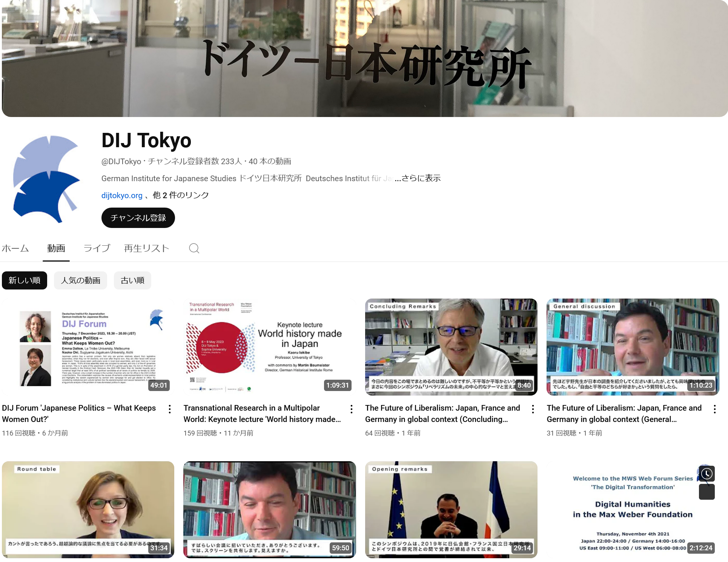Image resolution: width=728 pixels, height=562 pixels.
Task: Click Watch Later clock icon on Digital Humanities thumbnail
Action: click(707, 473)
